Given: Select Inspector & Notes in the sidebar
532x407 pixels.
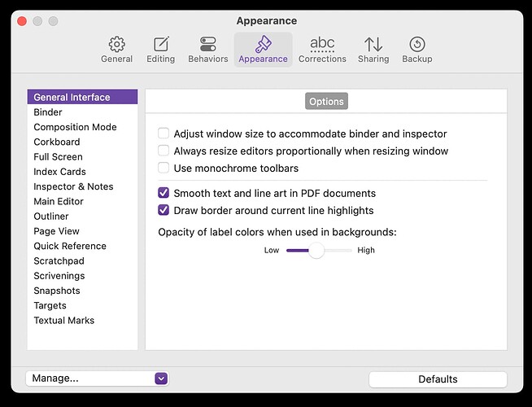Looking at the screenshot, I should point(82,186).
